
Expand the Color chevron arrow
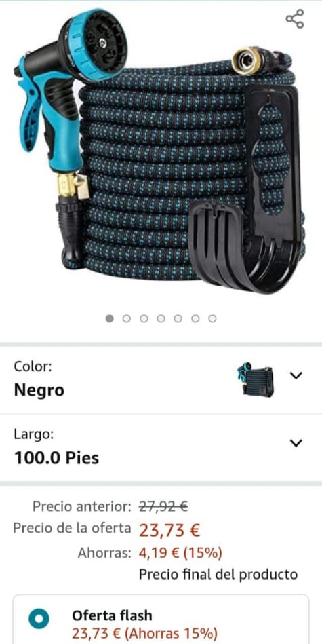[x=296, y=375]
